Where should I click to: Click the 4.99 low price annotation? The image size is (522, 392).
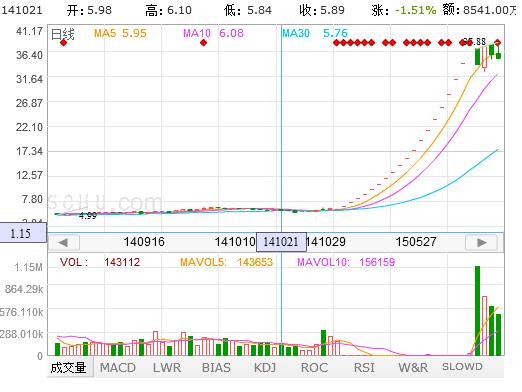tap(88, 216)
